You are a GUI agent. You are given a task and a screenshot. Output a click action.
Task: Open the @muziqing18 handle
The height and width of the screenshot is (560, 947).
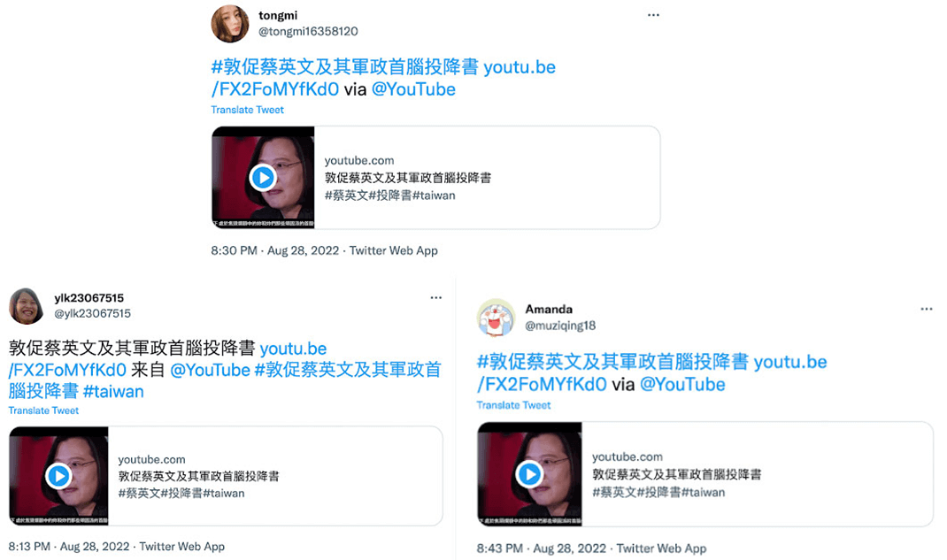[x=560, y=326]
